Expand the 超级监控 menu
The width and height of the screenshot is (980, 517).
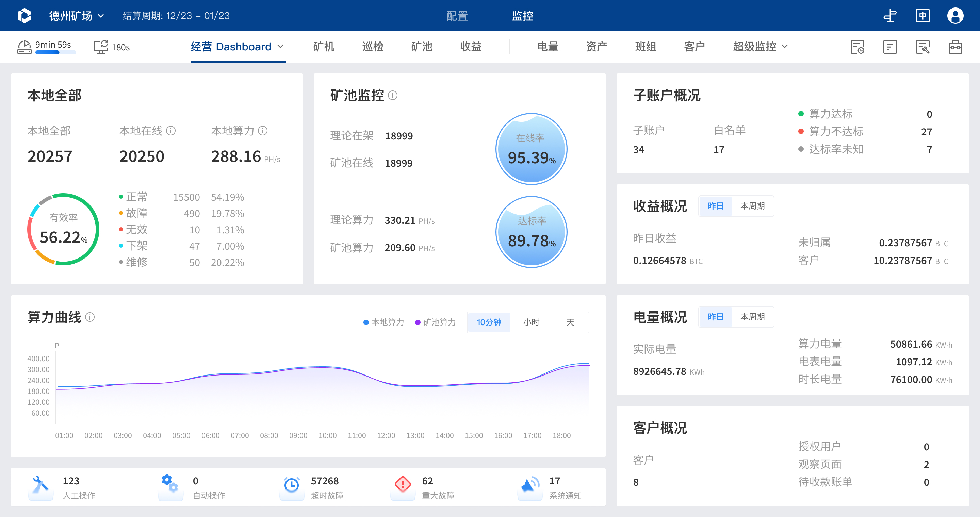pos(760,46)
